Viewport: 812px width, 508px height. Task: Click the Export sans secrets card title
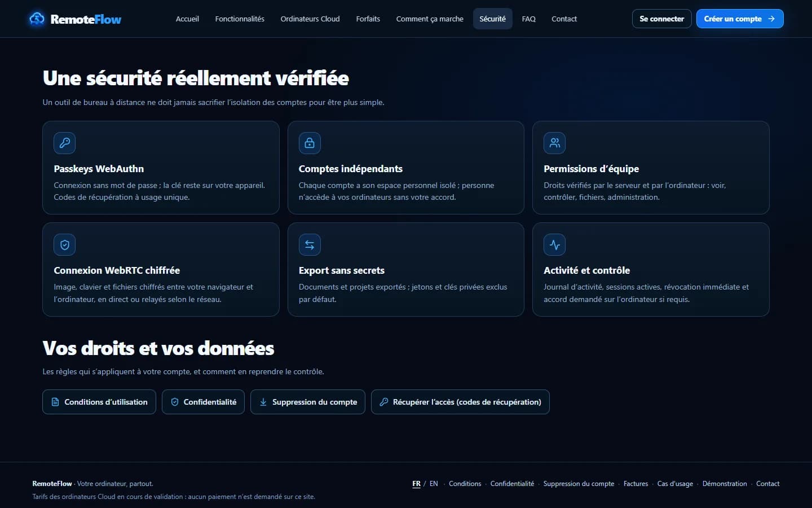pos(342,270)
